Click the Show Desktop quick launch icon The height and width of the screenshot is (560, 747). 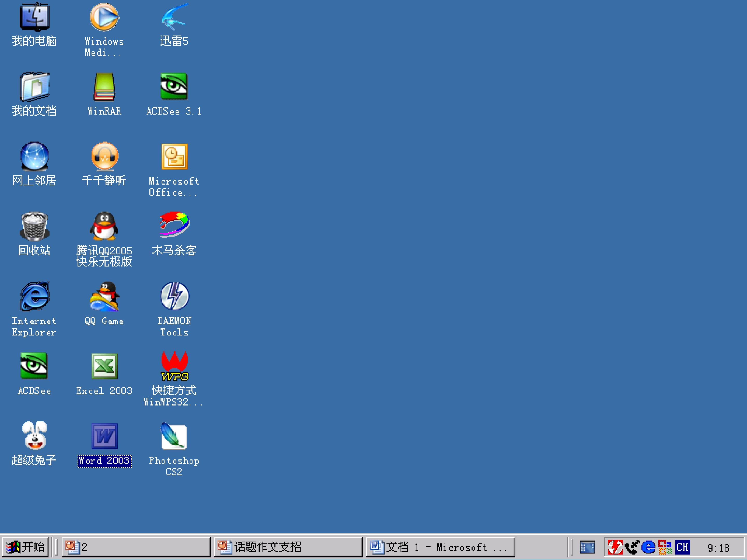point(587,547)
